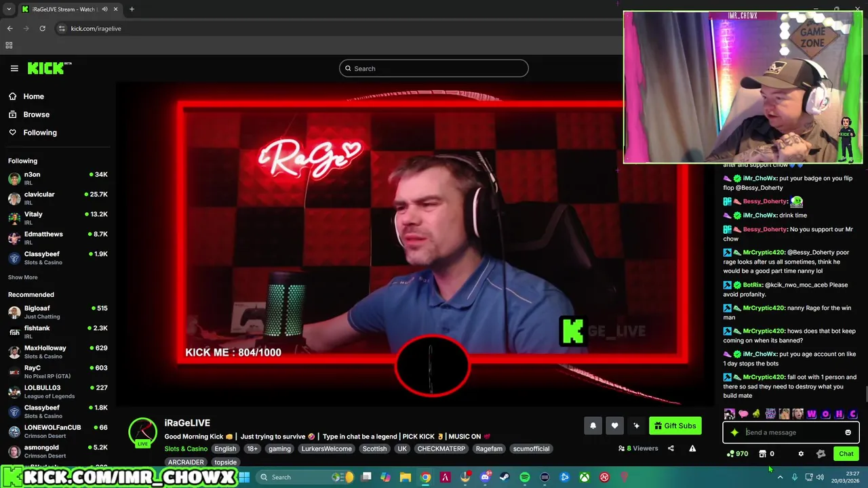Click the Gift Subs button
Viewport: 868px width, 488px height.
[x=675, y=426]
